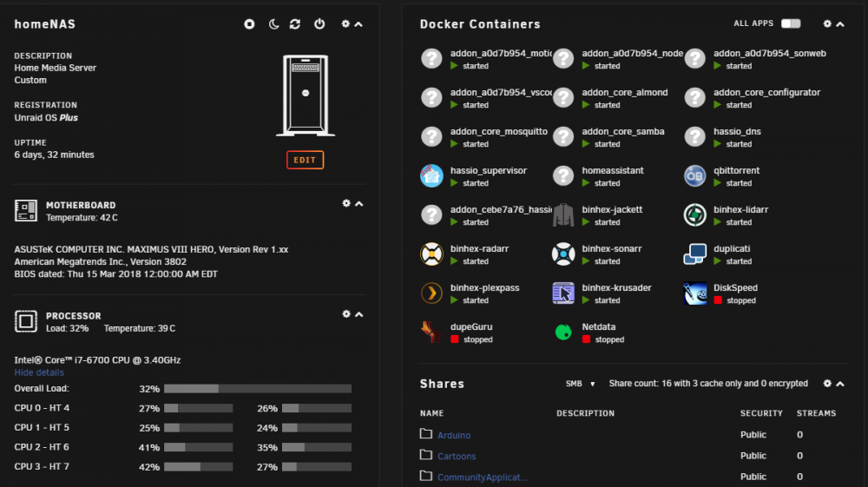Screen dimensions: 868x487
Task: Toggle the ALL APPS switch
Action: (791, 23)
